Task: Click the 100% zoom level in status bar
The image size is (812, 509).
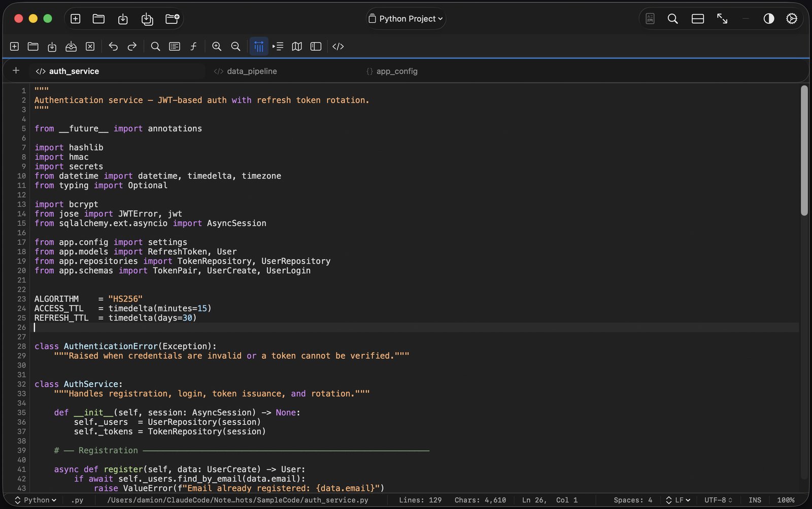Action: coord(786,500)
